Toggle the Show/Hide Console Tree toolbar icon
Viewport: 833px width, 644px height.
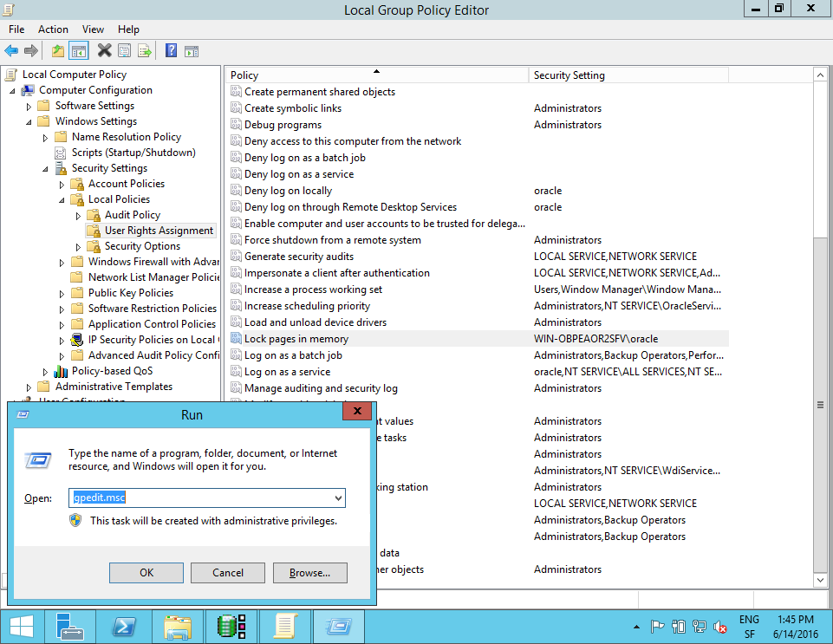[x=78, y=50]
